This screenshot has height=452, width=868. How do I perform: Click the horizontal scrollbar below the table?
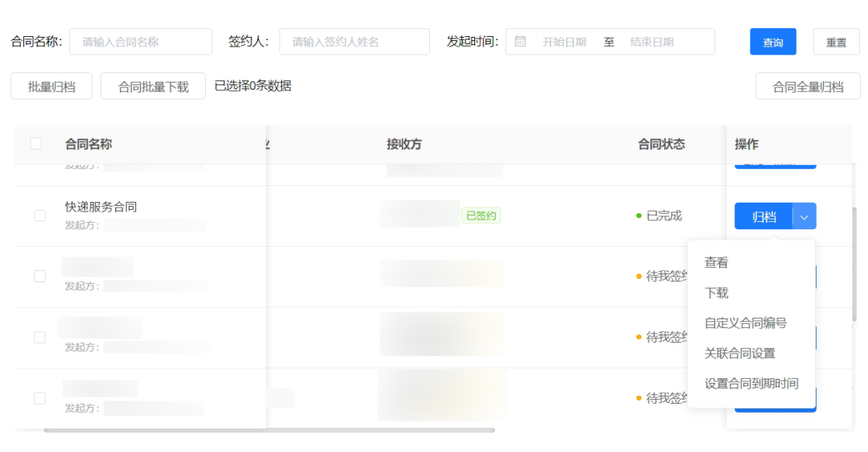pos(269,429)
